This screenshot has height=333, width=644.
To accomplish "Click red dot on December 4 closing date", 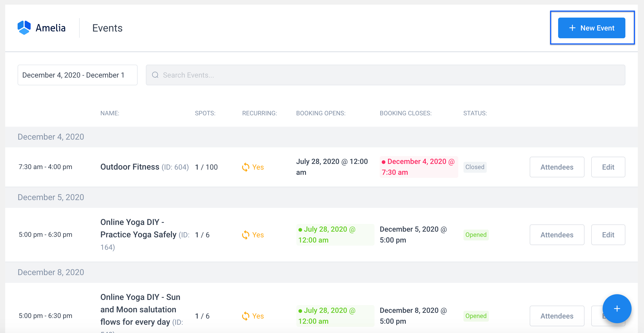I will pos(384,162).
